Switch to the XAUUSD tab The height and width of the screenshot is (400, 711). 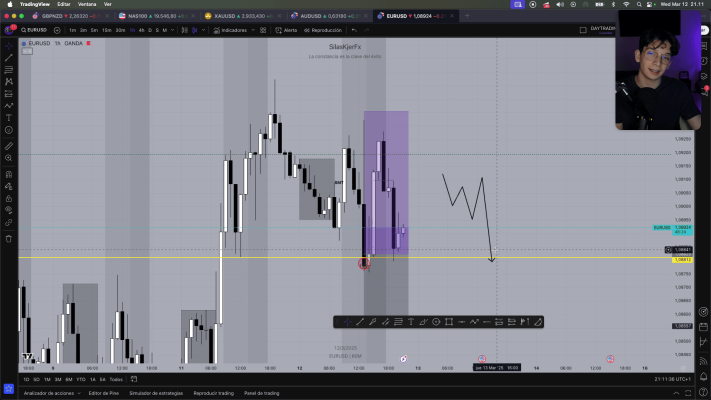coord(242,17)
